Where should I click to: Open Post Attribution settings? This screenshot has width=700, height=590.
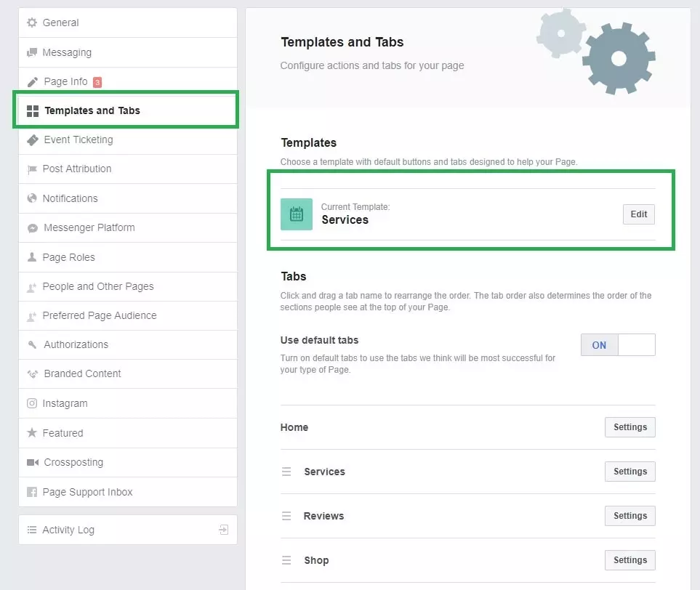(x=128, y=169)
